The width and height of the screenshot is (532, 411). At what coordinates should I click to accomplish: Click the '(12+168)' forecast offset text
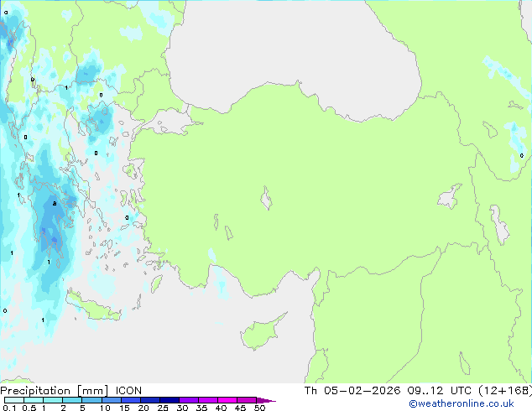coord(505,391)
